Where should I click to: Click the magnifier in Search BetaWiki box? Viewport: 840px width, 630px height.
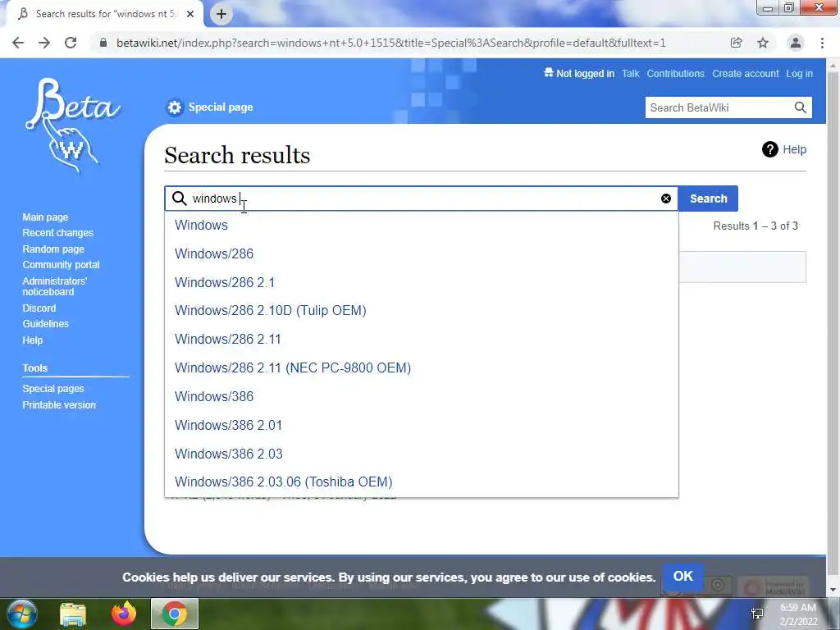point(800,107)
